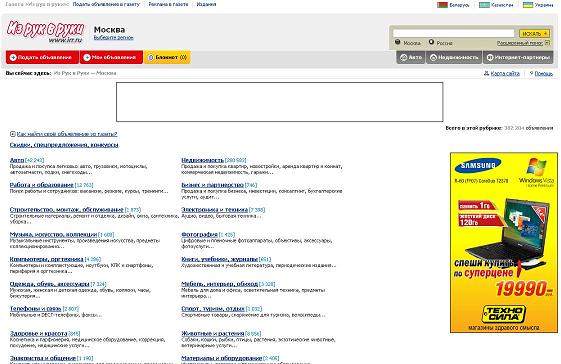Open Работа и образование category link
Image resolution: width=561 pixels, height=364 pixels.
[x=42, y=185]
